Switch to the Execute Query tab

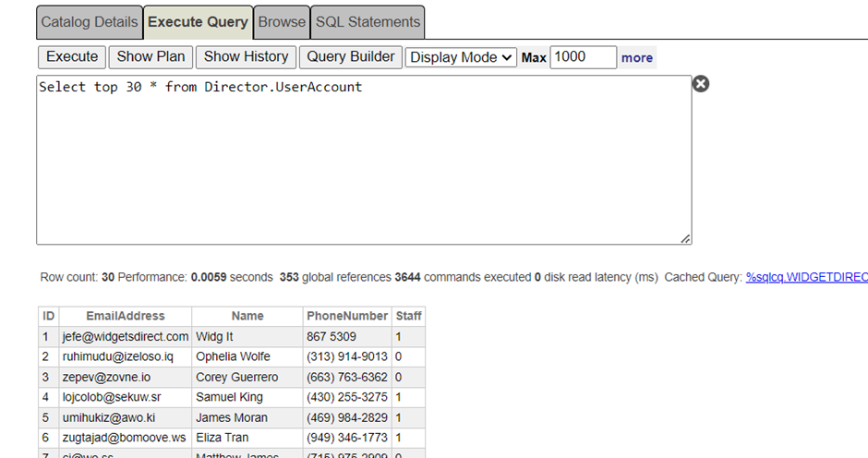tap(198, 22)
